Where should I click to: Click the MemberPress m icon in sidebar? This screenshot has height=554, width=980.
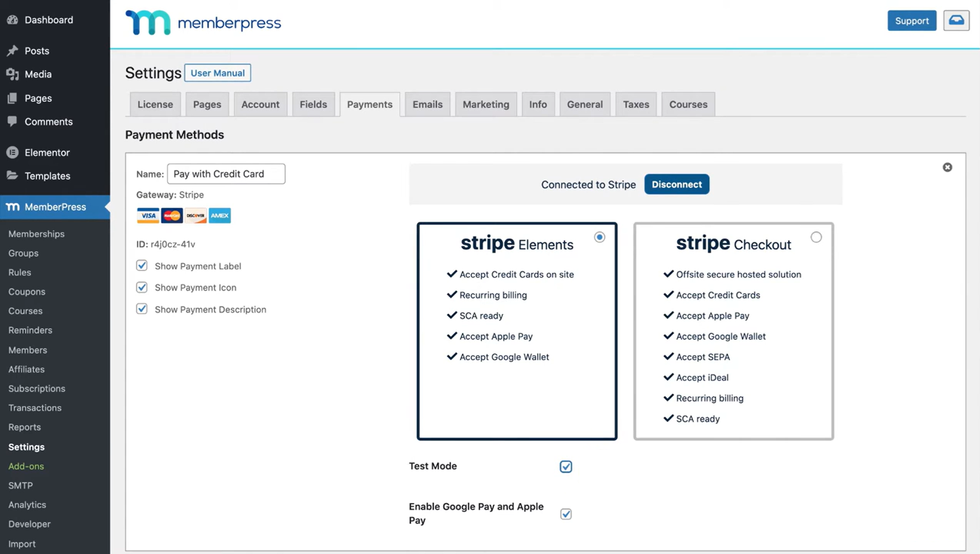[12, 207]
